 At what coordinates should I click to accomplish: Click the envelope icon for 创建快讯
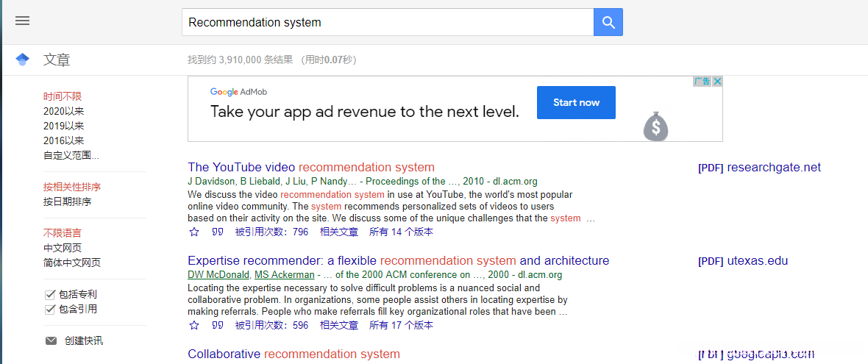pyautogui.click(x=51, y=340)
